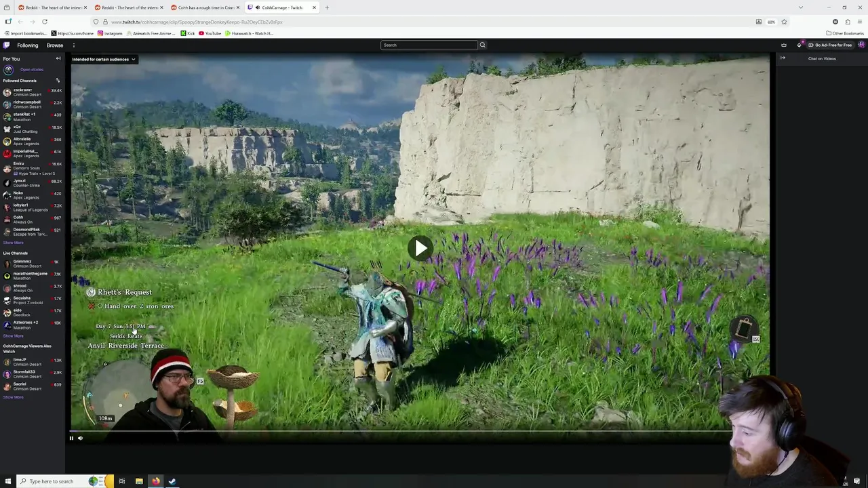The height and width of the screenshot is (488, 868).
Task: Open a new browser tab
Action: click(327, 7)
